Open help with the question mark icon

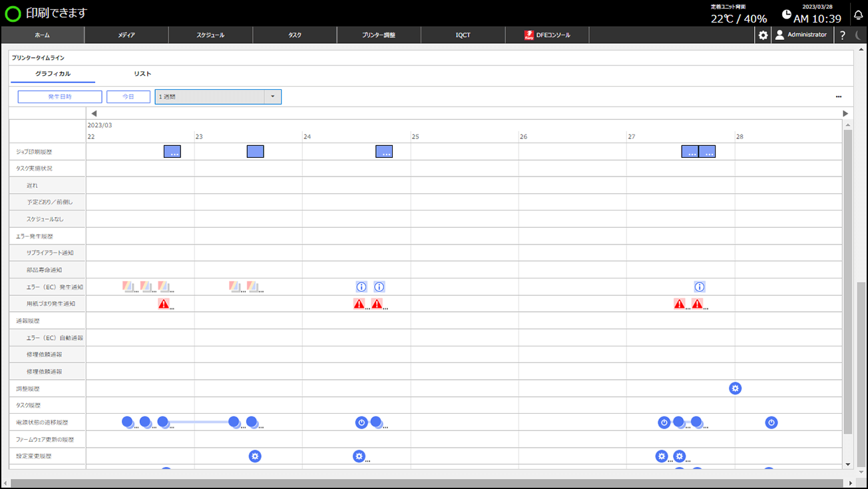tap(843, 35)
